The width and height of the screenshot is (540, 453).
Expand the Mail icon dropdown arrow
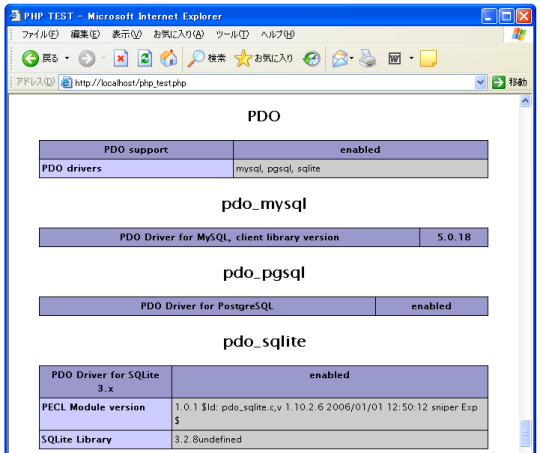click(352, 58)
